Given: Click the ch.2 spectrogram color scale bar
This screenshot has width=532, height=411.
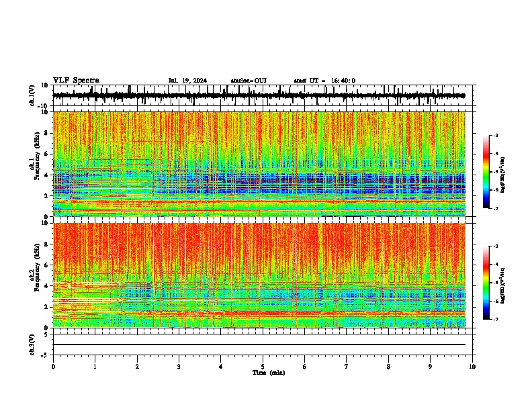Looking at the screenshot, I should coord(486,283).
